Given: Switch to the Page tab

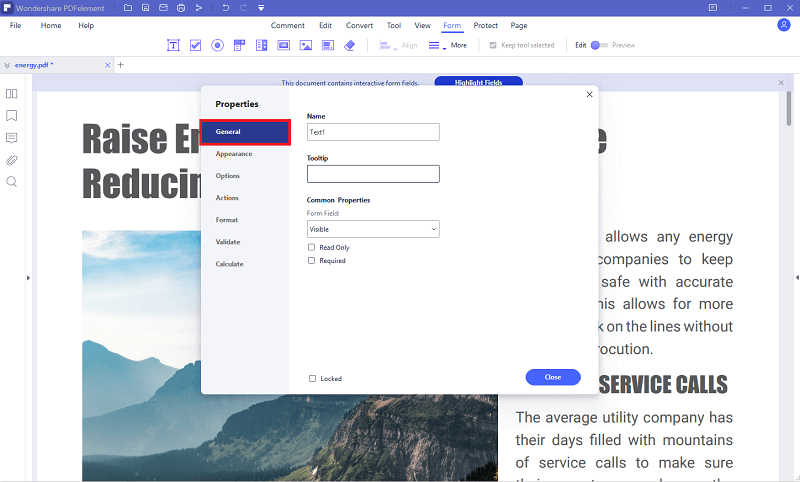Looking at the screenshot, I should point(519,26).
